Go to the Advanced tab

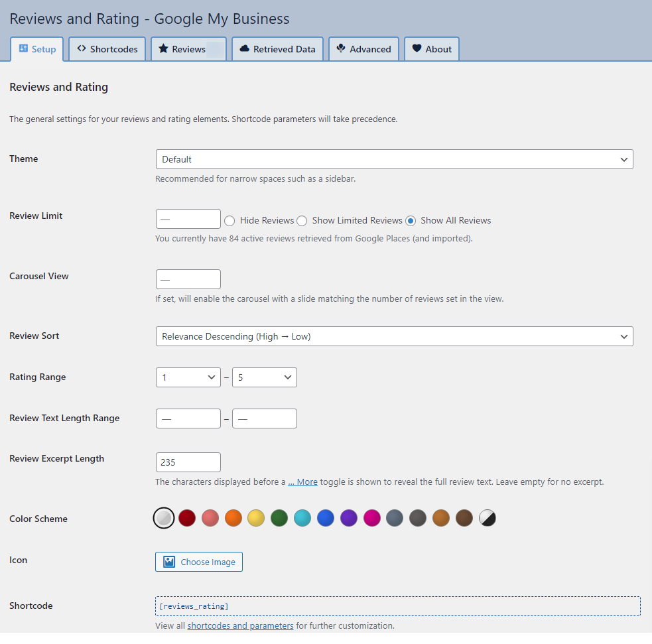[364, 49]
